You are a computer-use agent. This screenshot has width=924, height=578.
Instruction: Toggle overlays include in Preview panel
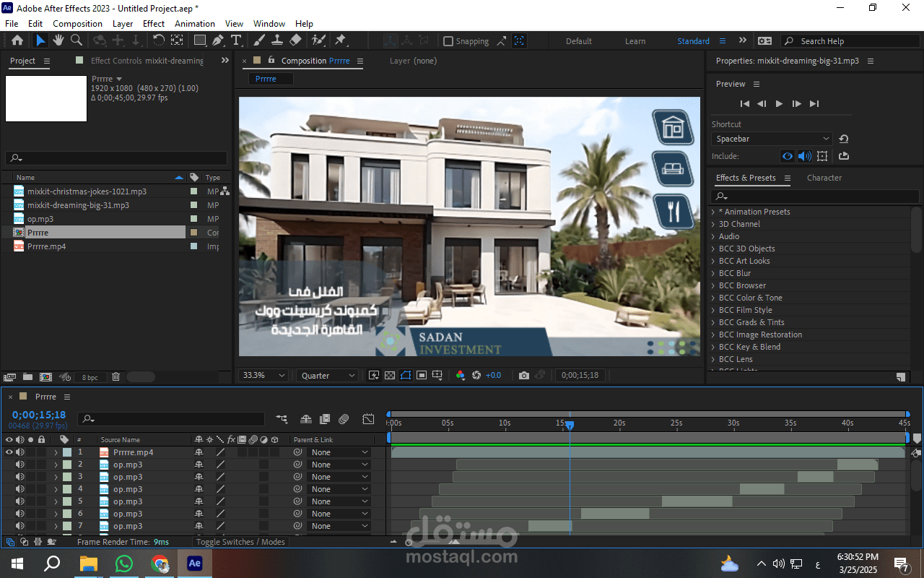[x=821, y=156]
